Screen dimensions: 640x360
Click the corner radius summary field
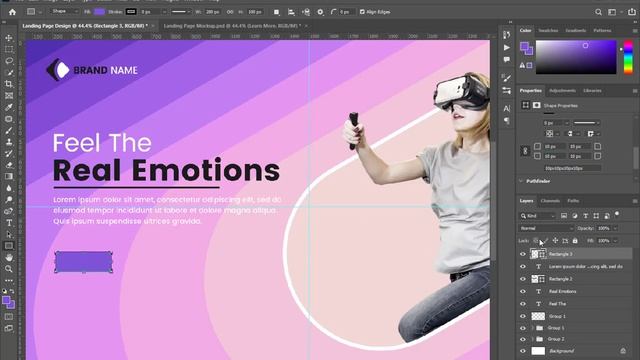pos(572,168)
